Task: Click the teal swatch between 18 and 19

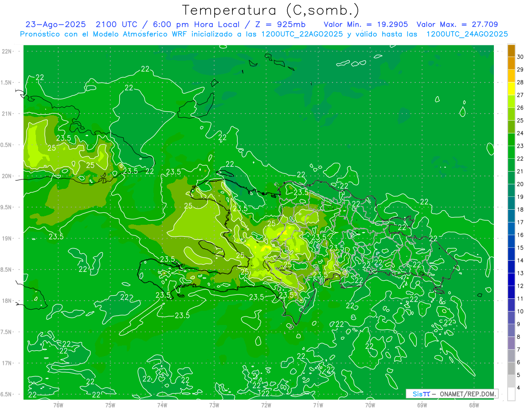Action: click(x=511, y=203)
